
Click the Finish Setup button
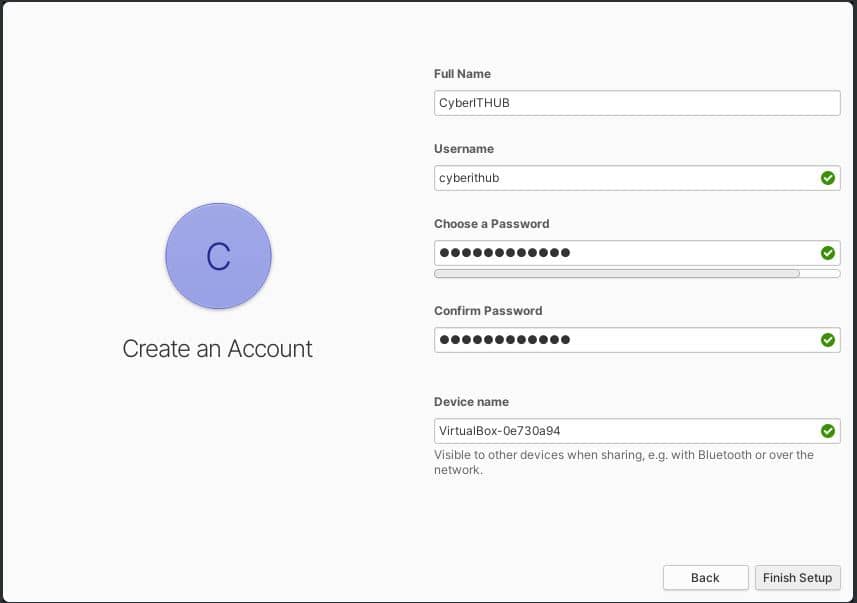click(x=797, y=577)
